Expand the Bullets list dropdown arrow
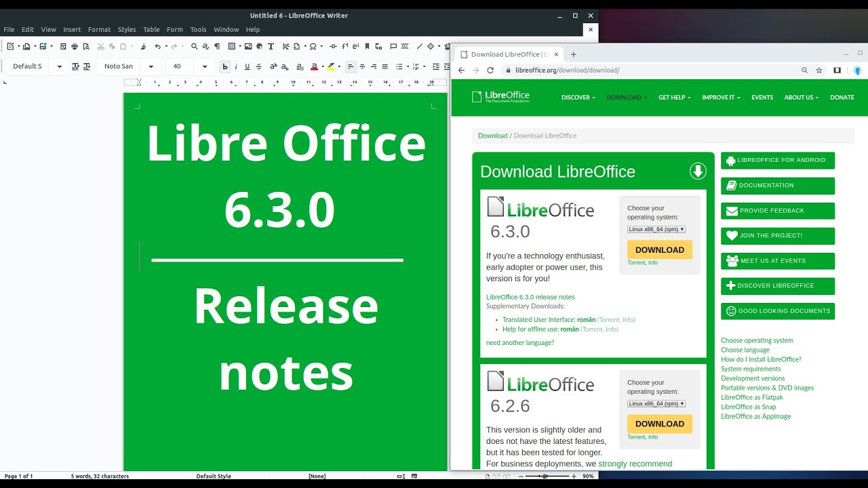The image size is (868, 488). tap(408, 66)
